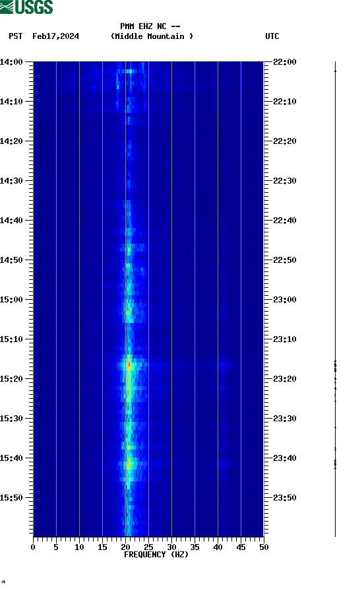
Task: Click the '35' frequency axis label
Action: click(195, 547)
